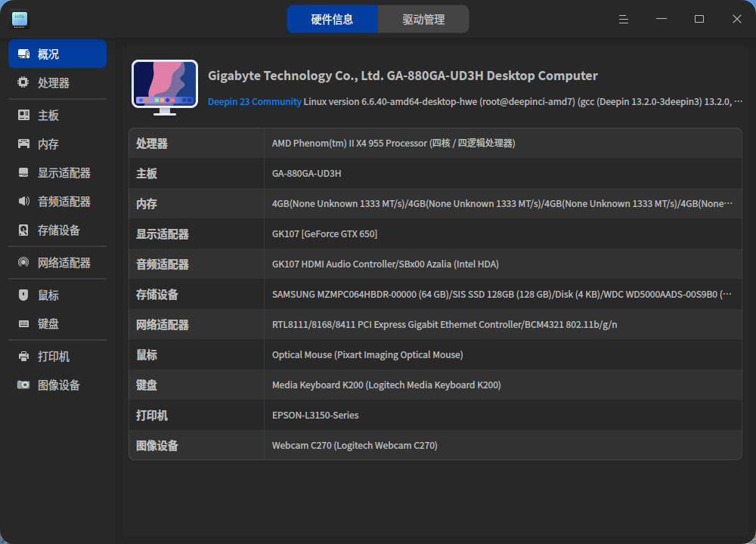Screen dimensions: 756x544
Task: Select RTL8111/8168/8411 Ethernet Controller value
Action: tap(445, 324)
